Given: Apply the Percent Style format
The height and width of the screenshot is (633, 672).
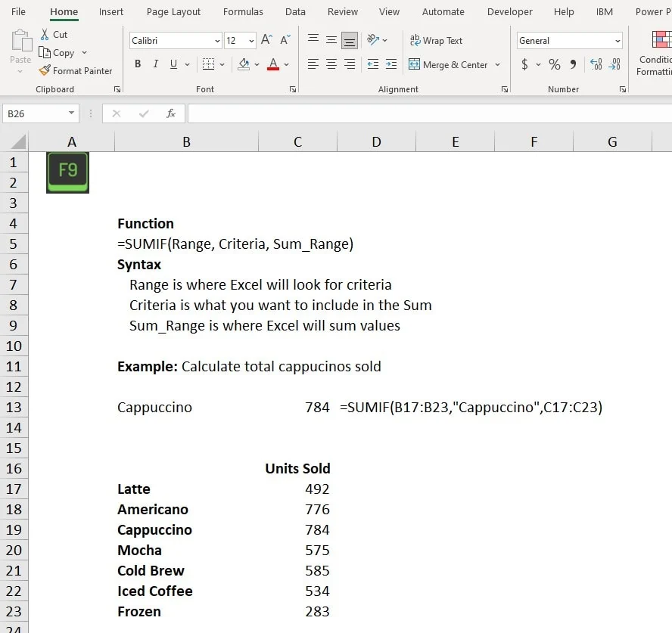Looking at the screenshot, I should click(x=555, y=65).
